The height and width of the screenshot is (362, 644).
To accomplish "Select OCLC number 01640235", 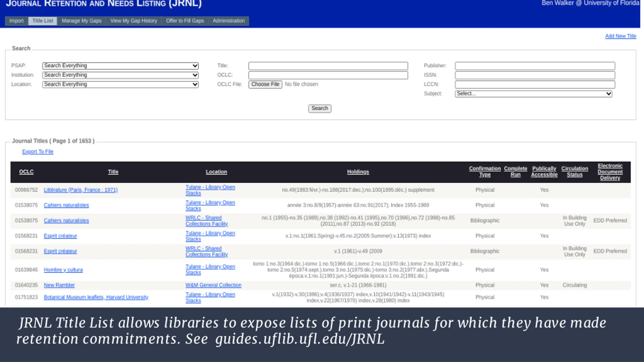I will tap(26, 285).
